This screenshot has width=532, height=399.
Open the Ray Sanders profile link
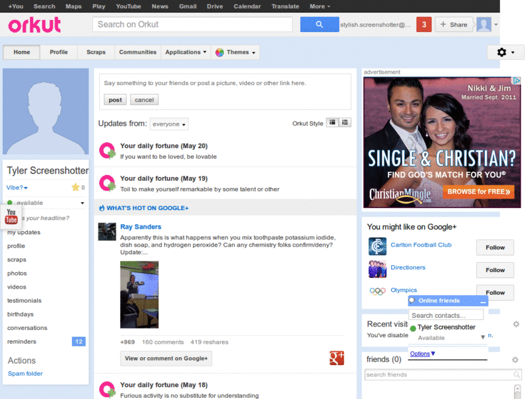click(x=141, y=227)
